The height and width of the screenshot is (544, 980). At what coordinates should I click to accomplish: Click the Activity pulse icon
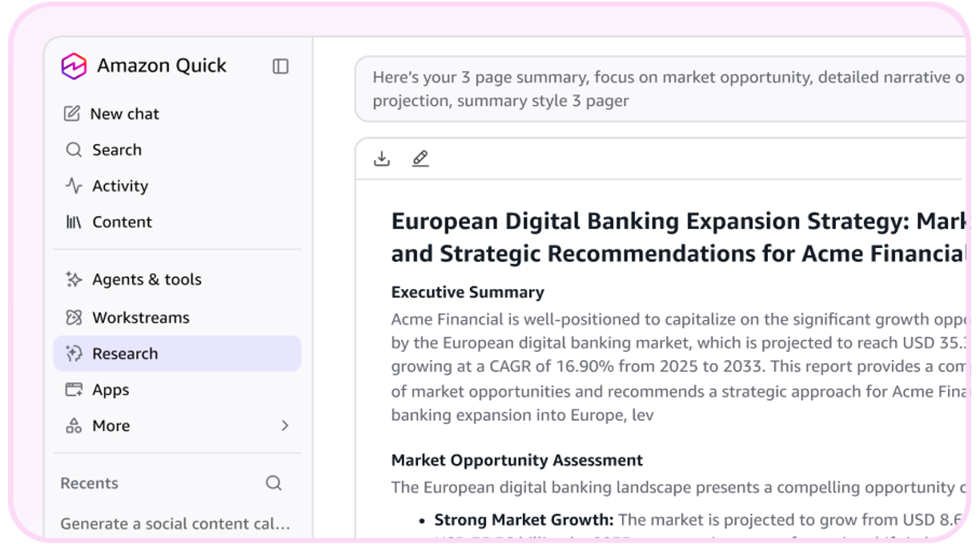74,186
